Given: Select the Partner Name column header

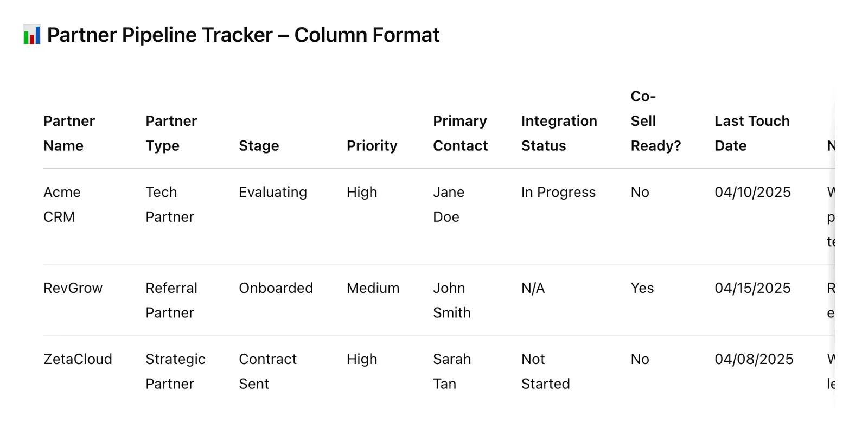Looking at the screenshot, I should 69,133.
